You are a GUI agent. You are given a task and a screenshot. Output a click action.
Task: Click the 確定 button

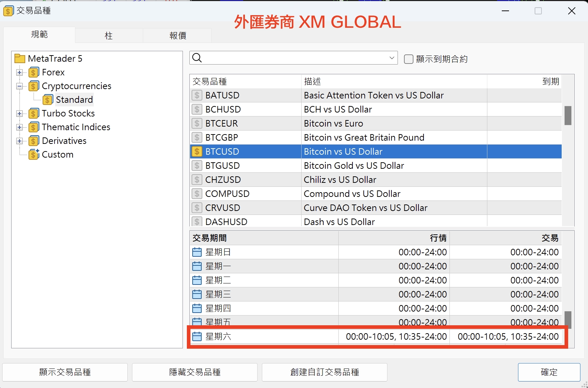click(x=549, y=372)
